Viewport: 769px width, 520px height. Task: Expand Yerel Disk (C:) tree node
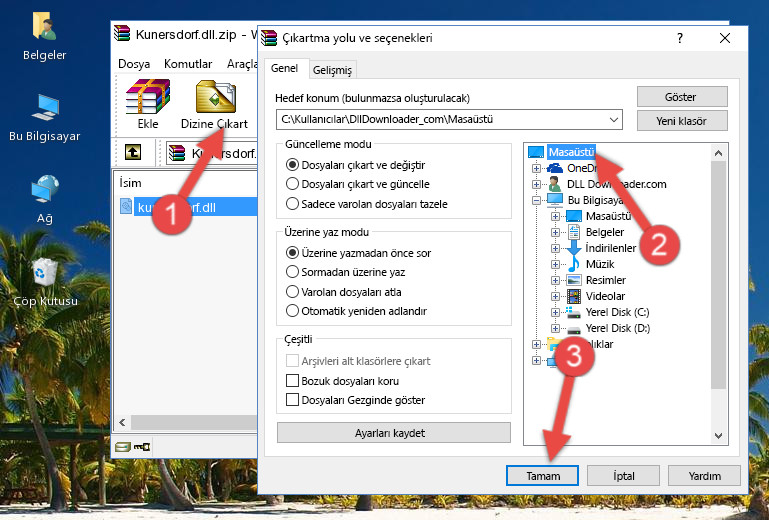tap(555, 312)
